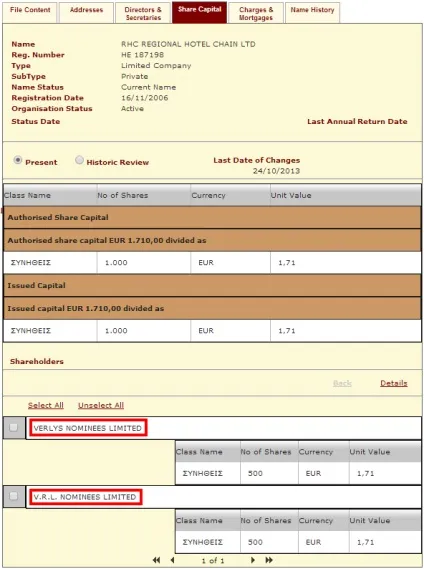Go to first page of shareholders

pos(156,560)
